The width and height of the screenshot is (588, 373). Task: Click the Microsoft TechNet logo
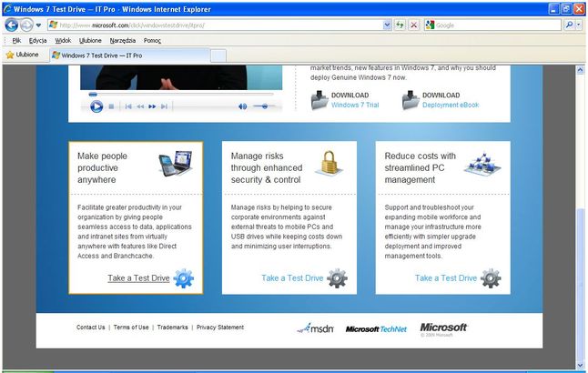tap(376, 329)
